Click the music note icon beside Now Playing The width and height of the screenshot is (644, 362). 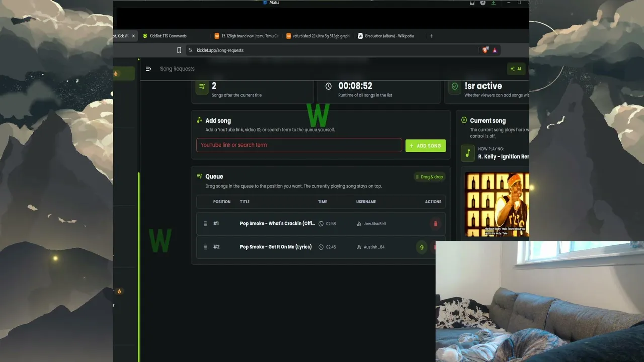click(x=468, y=153)
